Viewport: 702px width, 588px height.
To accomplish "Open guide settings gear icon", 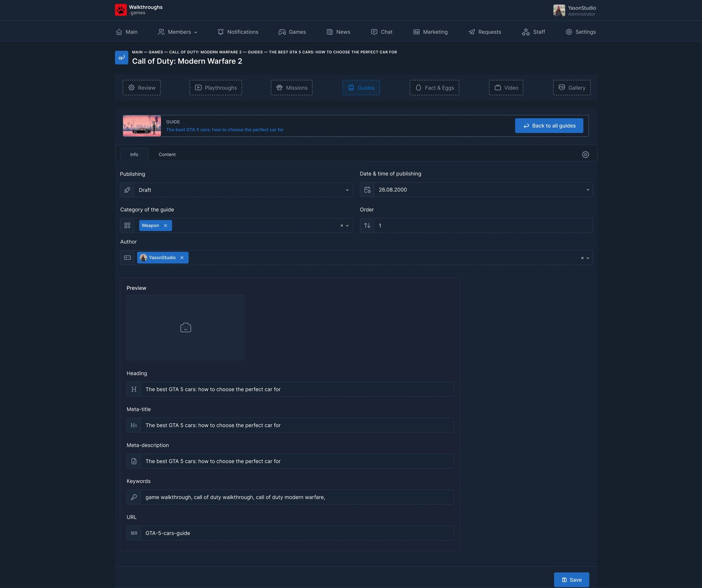I will (x=585, y=155).
